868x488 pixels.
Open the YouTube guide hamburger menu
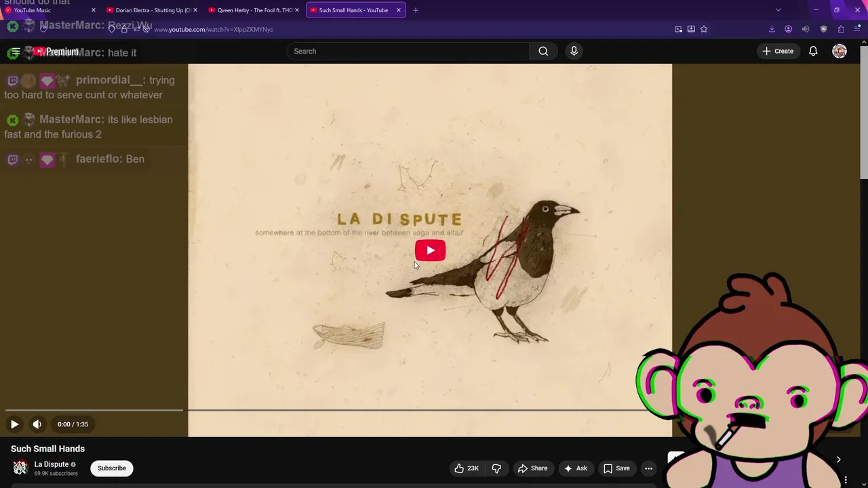(16, 52)
